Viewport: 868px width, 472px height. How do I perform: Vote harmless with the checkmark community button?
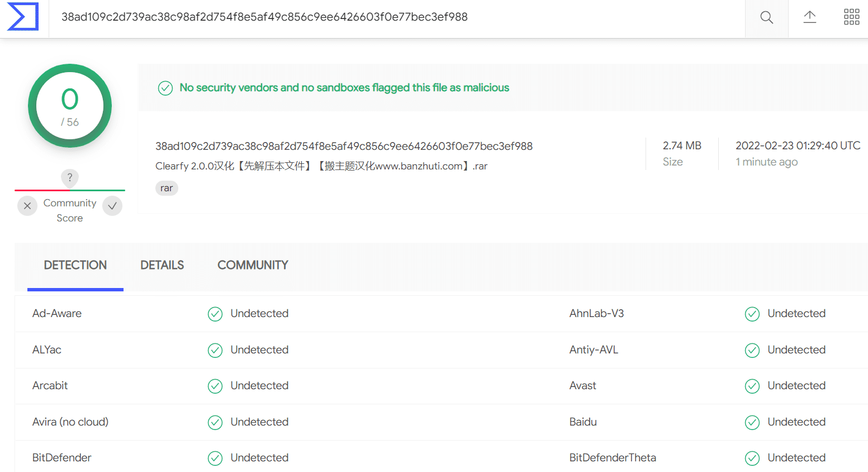[112, 206]
